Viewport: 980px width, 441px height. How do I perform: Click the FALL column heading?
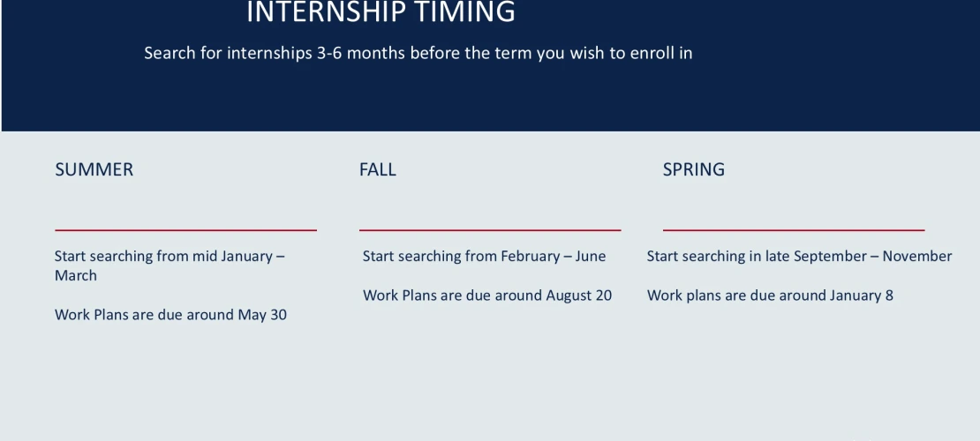tap(377, 169)
